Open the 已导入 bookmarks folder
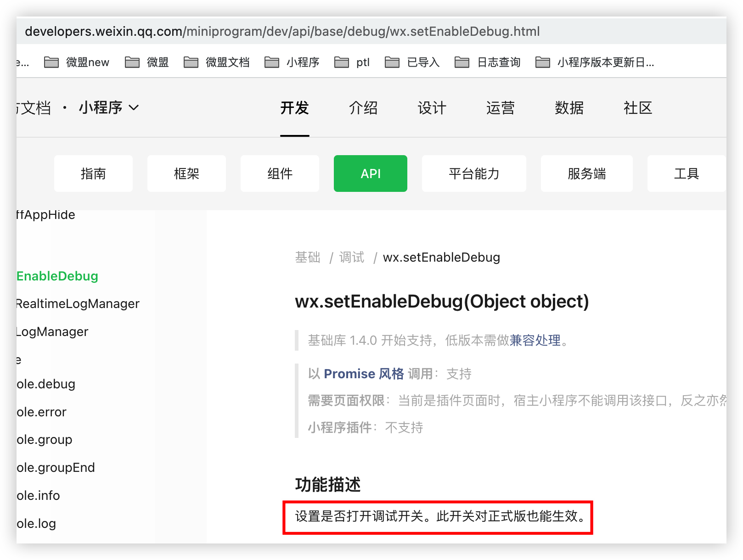 [x=422, y=62]
